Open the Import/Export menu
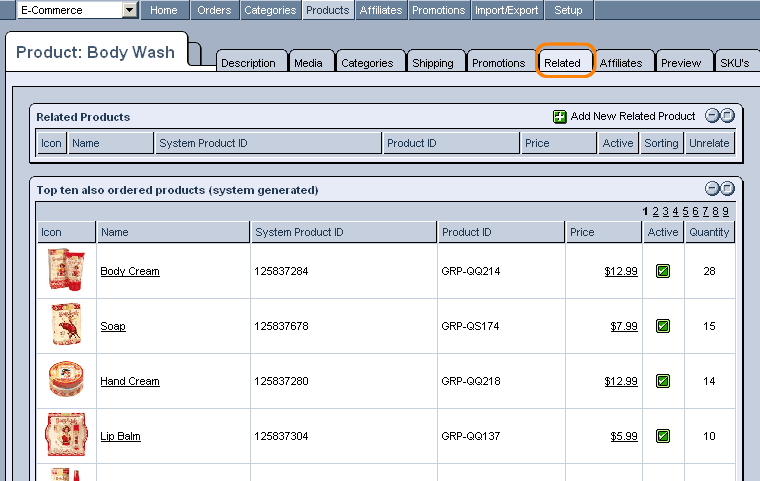The height and width of the screenshot is (481, 760). pos(507,10)
